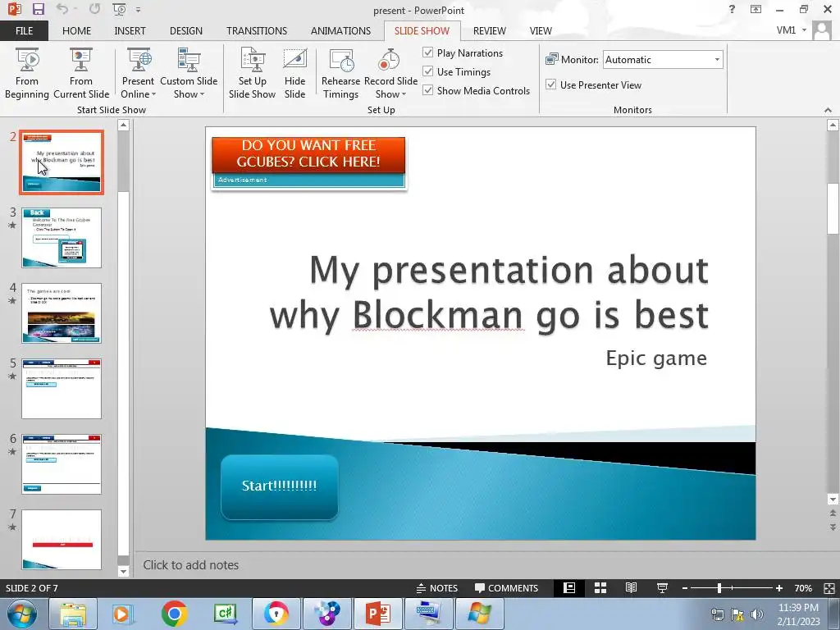Start Rehearse Timings

[x=340, y=73]
